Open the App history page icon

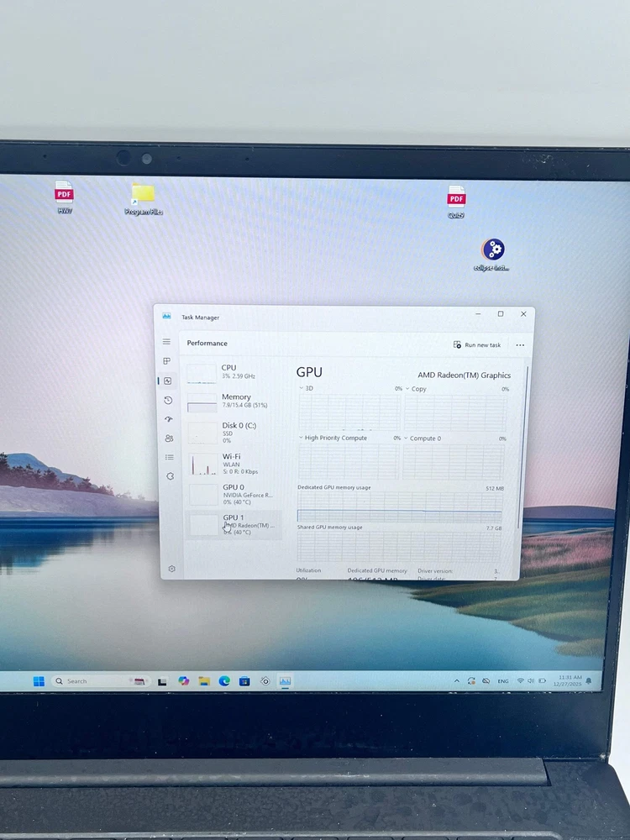[168, 400]
